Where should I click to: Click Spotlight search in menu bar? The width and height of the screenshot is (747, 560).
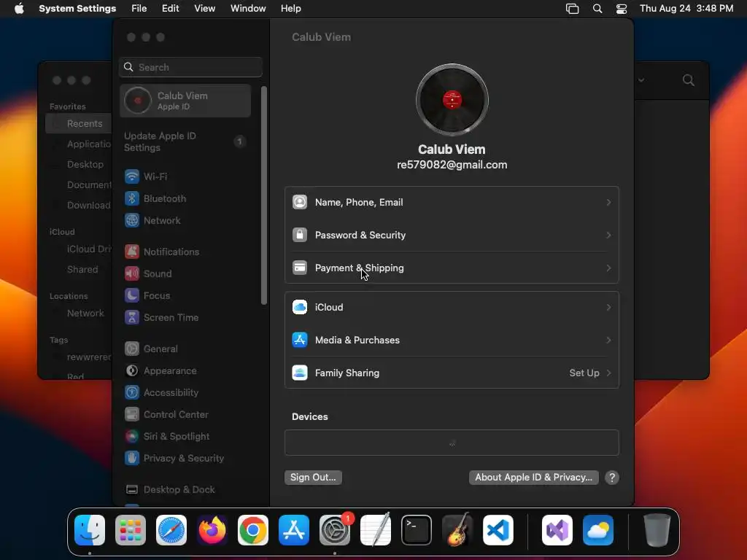pyautogui.click(x=597, y=9)
